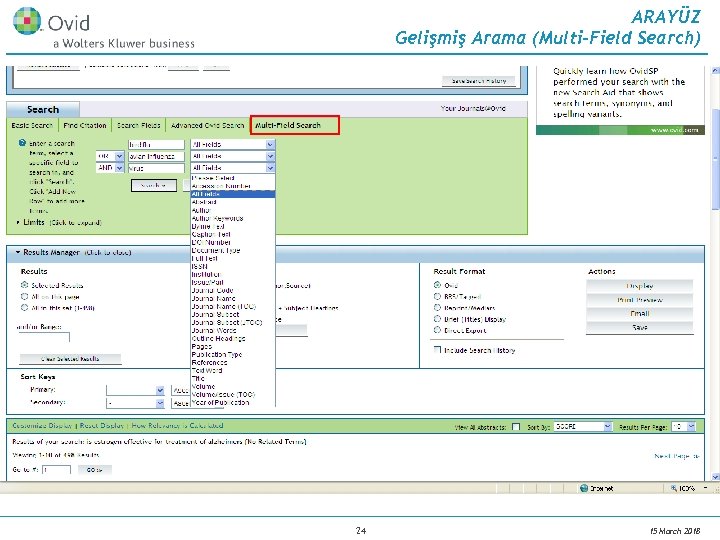Toggle View All Abstracts checkbox
This screenshot has height=540, width=720.
(516, 427)
